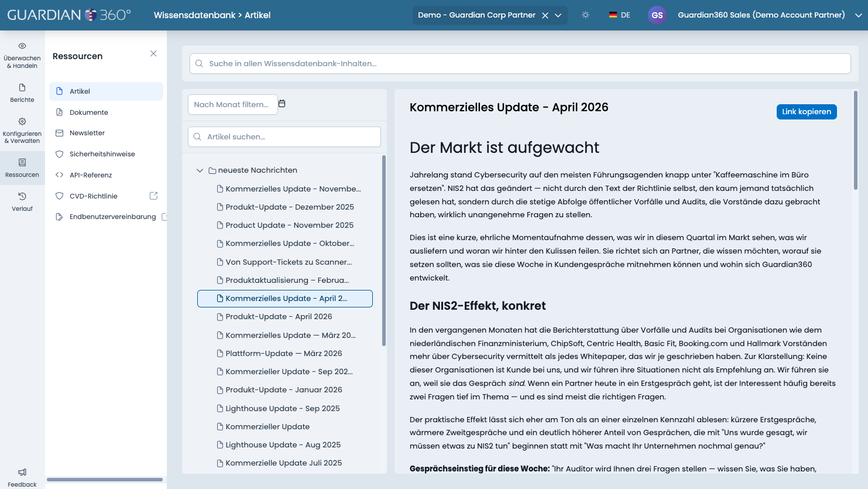Viewport: 868px width, 489px height.
Task: Click the article content scrollbar
Action: [855, 140]
